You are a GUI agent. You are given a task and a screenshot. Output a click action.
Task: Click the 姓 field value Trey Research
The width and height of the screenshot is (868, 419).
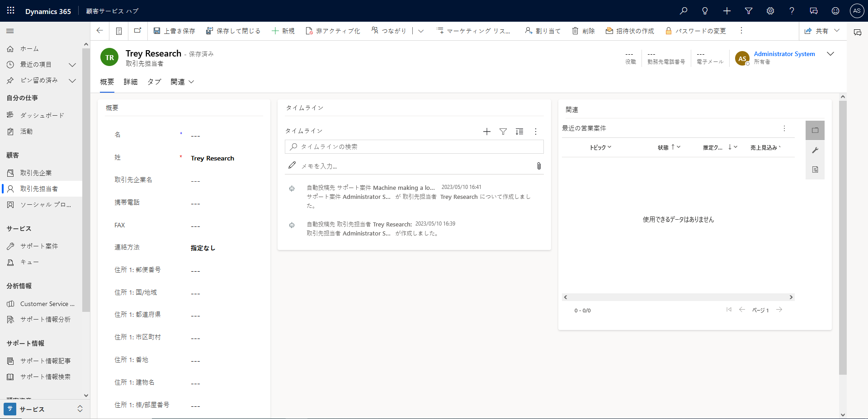coord(212,158)
